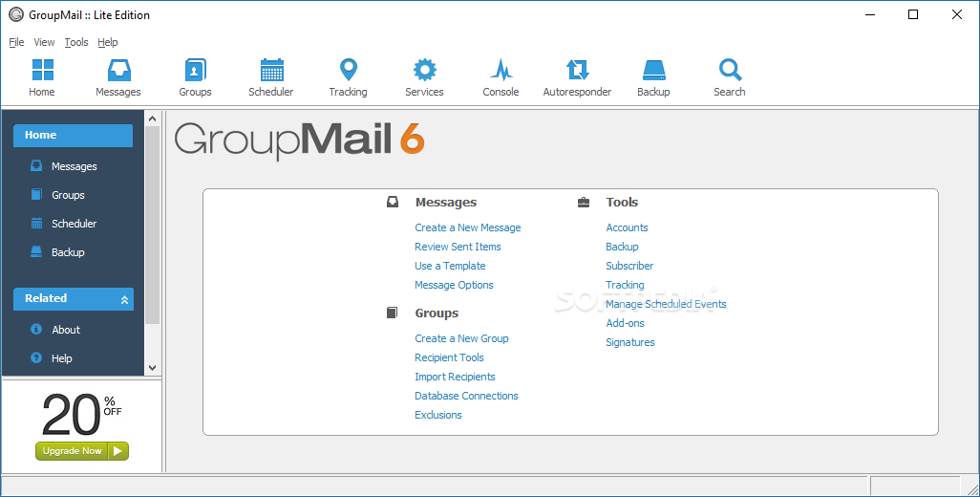980x497 pixels.
Task: Click Review Sent Items link
Action: click(458, 247)
